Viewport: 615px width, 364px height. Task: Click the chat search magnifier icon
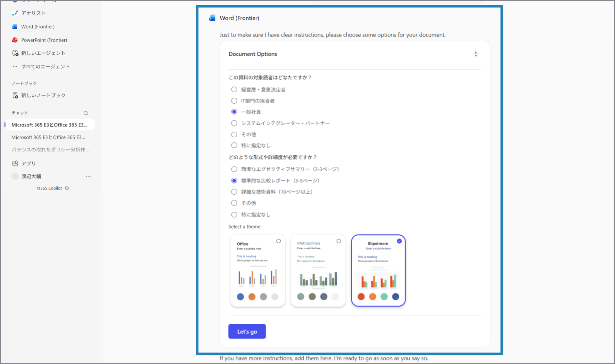(86, 113)
